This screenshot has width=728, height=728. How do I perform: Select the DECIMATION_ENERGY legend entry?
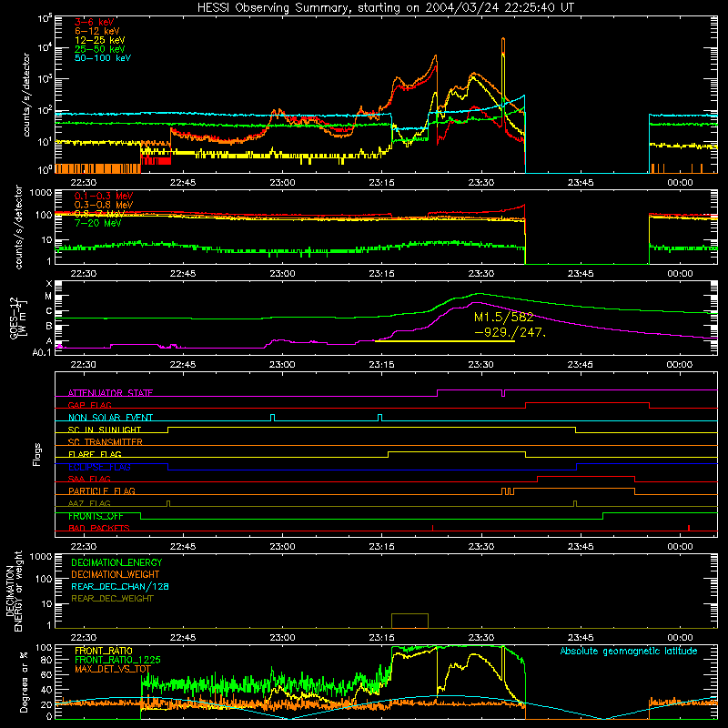[x=116, y=562]
